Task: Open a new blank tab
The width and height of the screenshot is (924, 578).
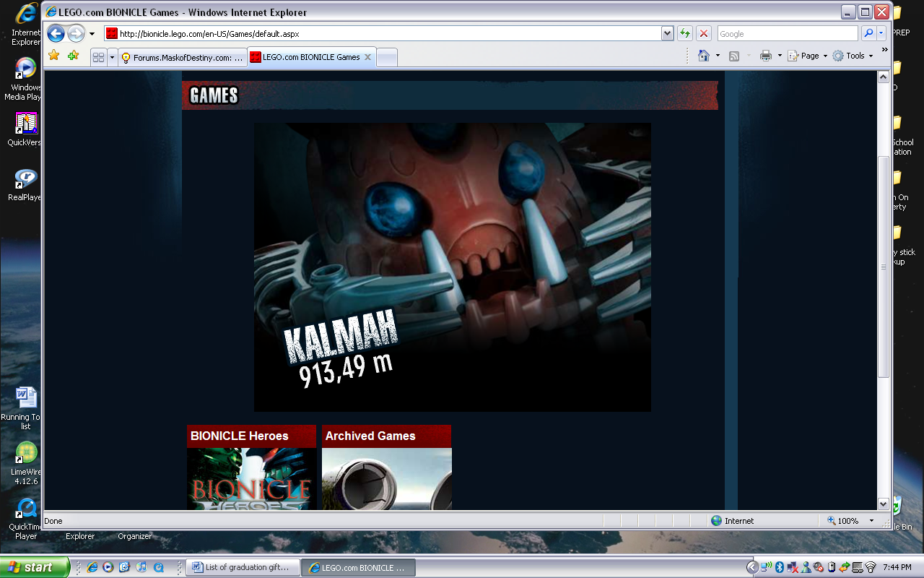Action: pyautogui.click(x=387, y=57)
